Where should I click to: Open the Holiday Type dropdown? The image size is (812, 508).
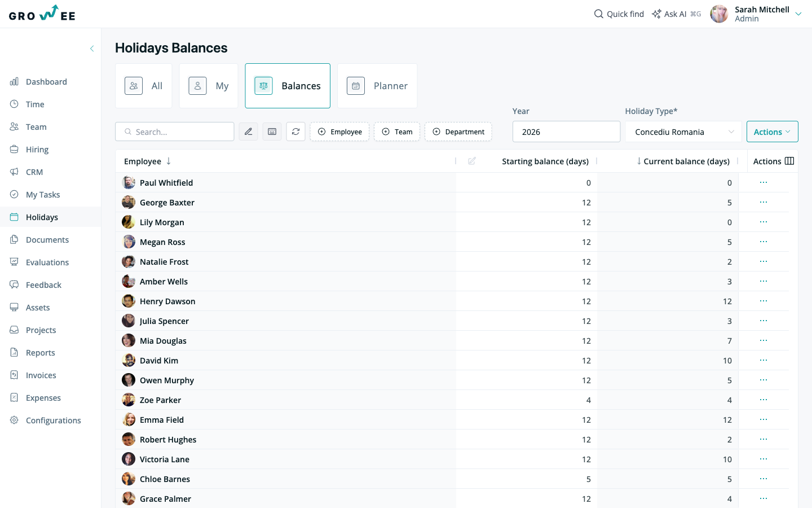(x=683, y=132)
